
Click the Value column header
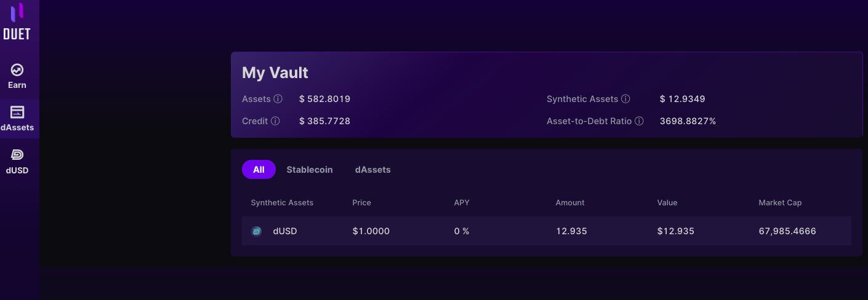point(667,202)
